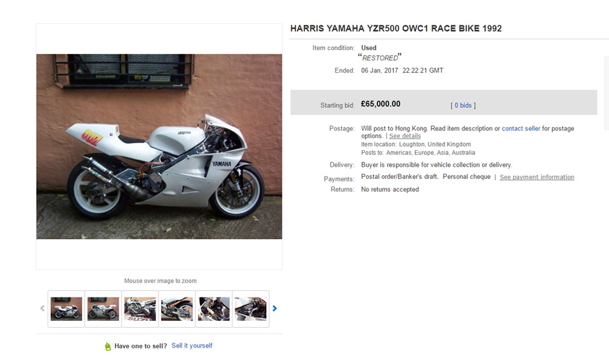The width and height of the screenshot is (609, 364).
Task: Click the £65,000.00 starting bid price
Action: click(x=381, y=104)
